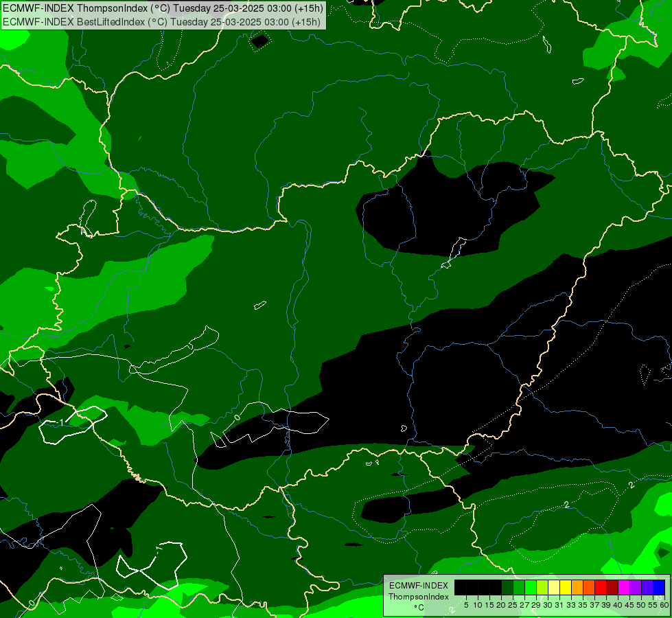Click legend tick label '40'
The width and height of the screenshot is (672, 618).
tap(618, 605)
